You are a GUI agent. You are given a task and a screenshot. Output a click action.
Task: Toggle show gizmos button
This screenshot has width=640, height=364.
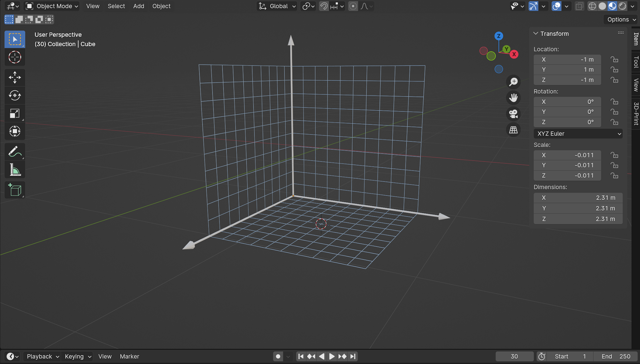533,6
